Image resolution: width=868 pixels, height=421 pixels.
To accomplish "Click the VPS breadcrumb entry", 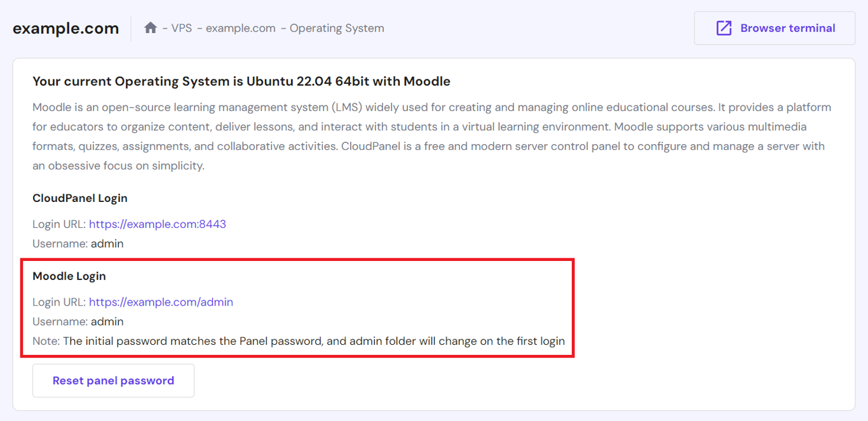I will [182, 28].
